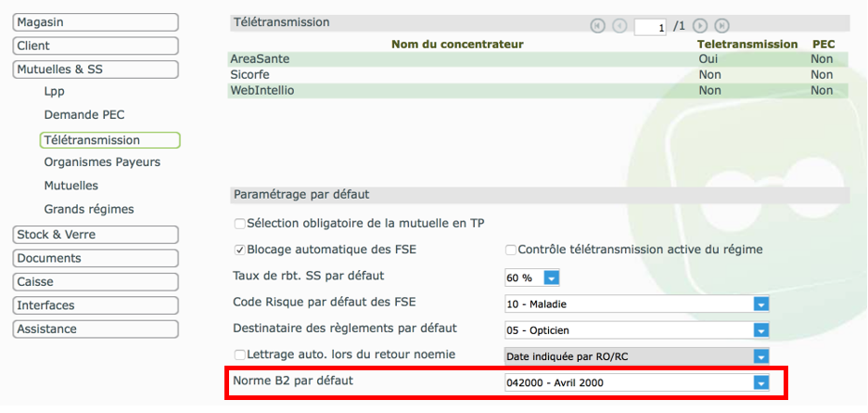Toggle Lettrage auto. lors du retour noemie
868x413 pixels.
coord(239,355)
